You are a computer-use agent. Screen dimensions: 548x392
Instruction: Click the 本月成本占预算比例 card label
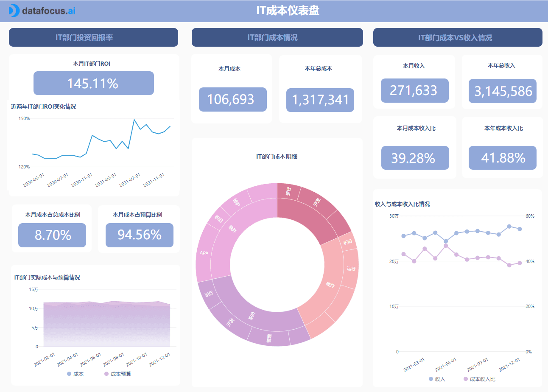click(x=137, y=215)
